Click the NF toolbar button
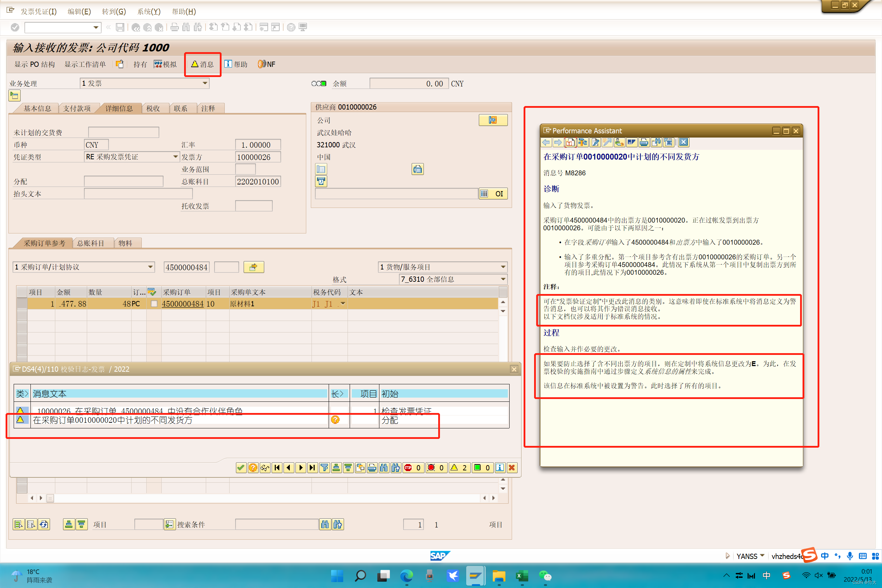Viewport: 882px width, 588px height. (267, 64)
